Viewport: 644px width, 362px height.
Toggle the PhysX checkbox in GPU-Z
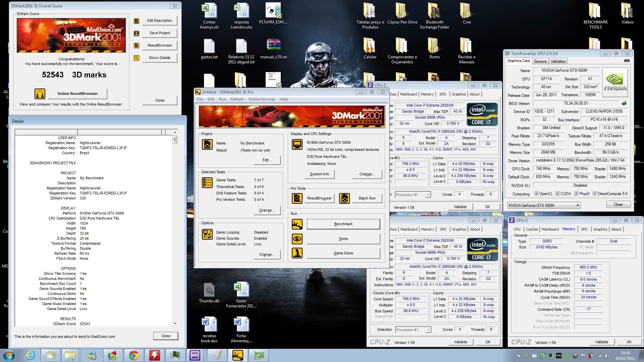coord(576,194)
